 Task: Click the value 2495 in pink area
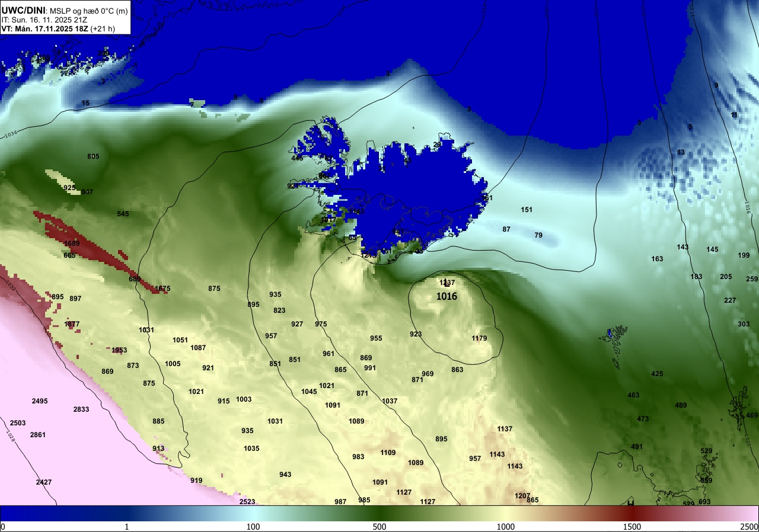tap(40, 401)
